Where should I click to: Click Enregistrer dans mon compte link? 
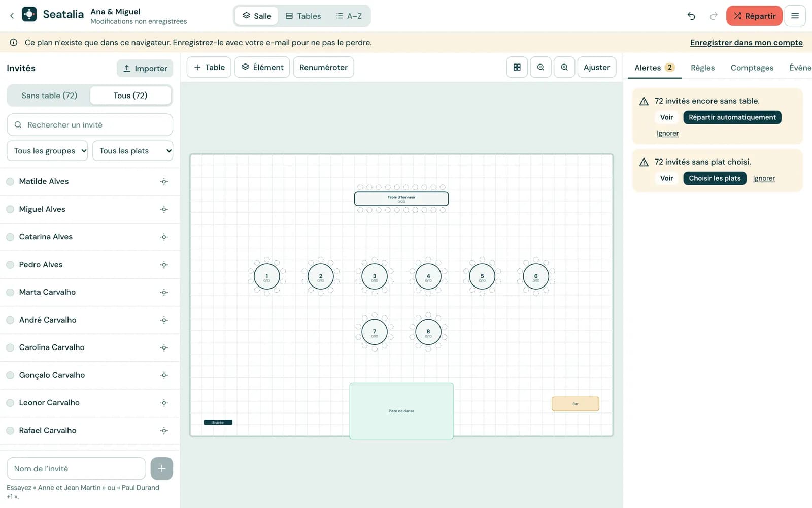[x=747, y=43]
